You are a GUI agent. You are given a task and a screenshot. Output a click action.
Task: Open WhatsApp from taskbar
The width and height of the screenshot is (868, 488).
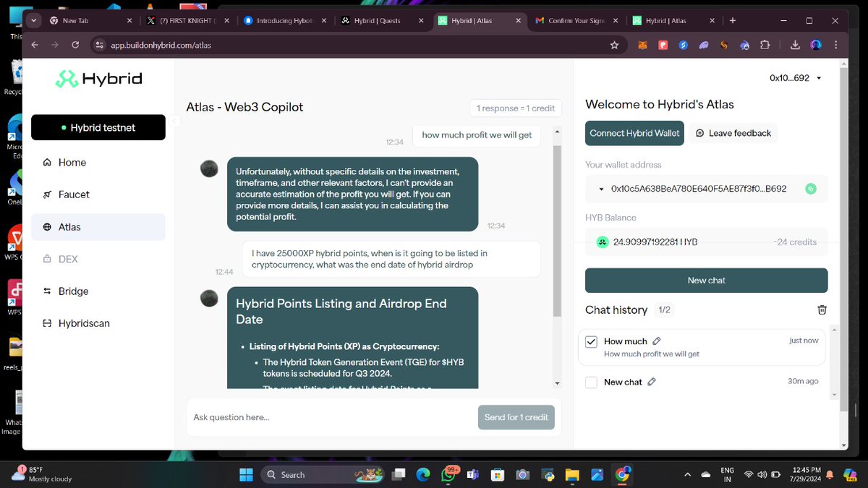pyautogui.click(x=448, y=474)
